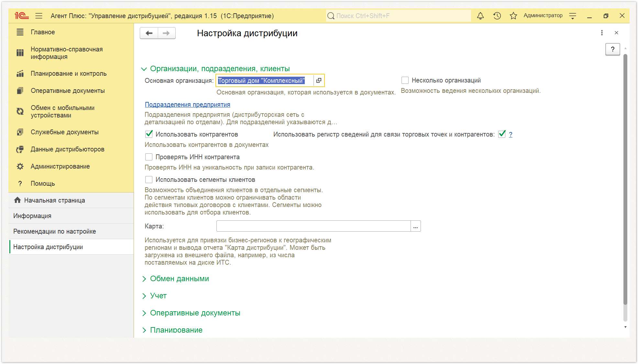Click the Нормативно-справочная информация icon
638x364 pixels.
tap(20, 53)
